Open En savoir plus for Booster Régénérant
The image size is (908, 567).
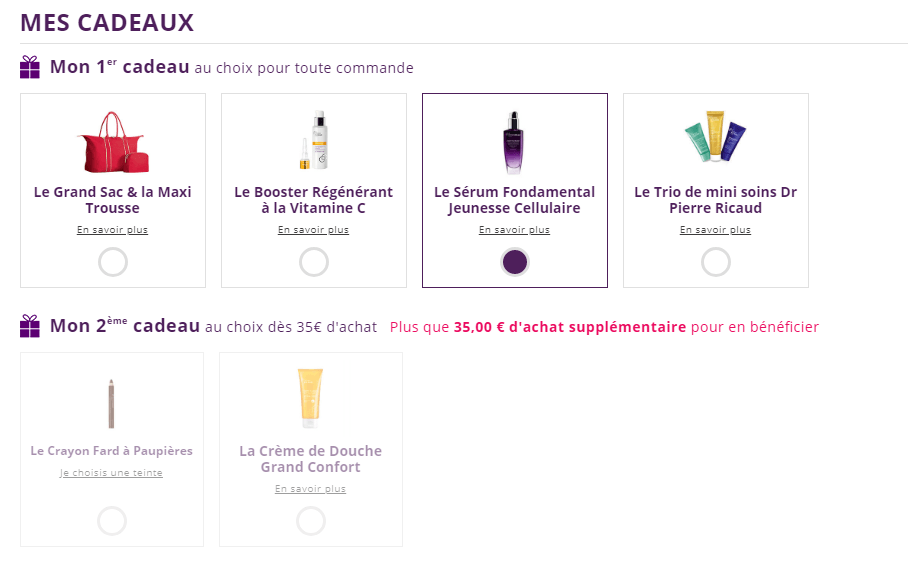(314, 230)
